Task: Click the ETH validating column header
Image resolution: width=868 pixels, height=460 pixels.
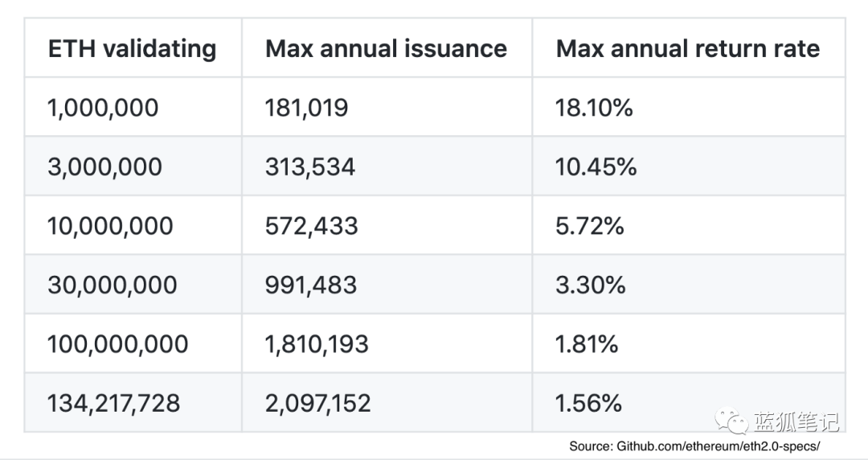Action: (132, 48)
